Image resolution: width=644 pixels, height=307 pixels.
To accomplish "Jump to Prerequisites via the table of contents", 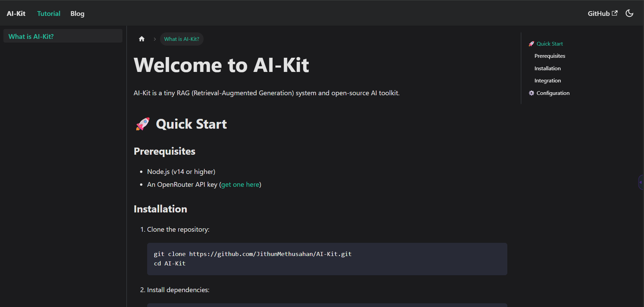I will tap(550, 56).
